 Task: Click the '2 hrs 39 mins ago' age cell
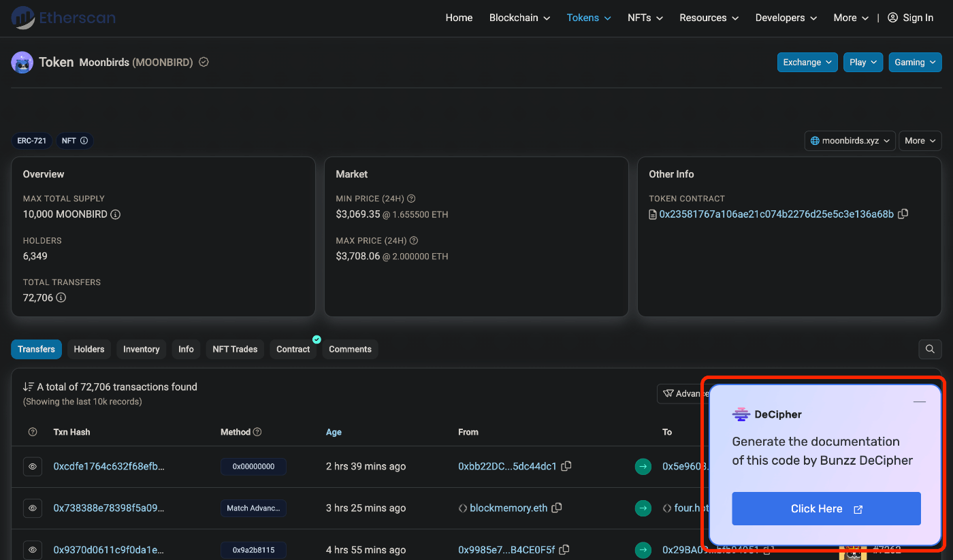click(x=366, y=467)
